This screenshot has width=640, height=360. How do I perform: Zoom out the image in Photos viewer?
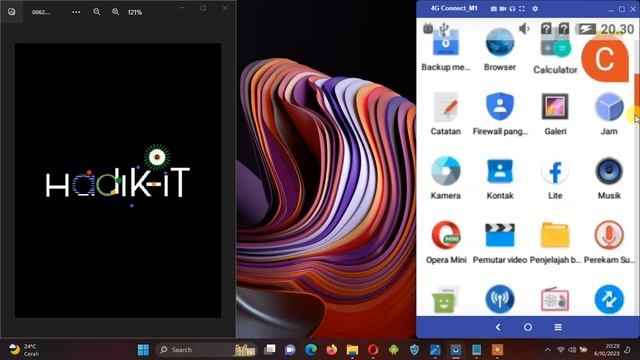97,12
